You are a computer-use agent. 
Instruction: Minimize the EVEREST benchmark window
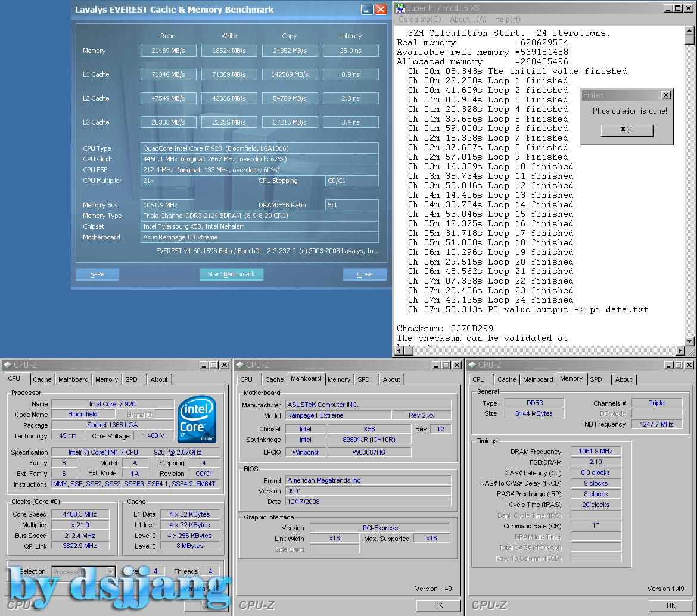[x=367, y=10]
